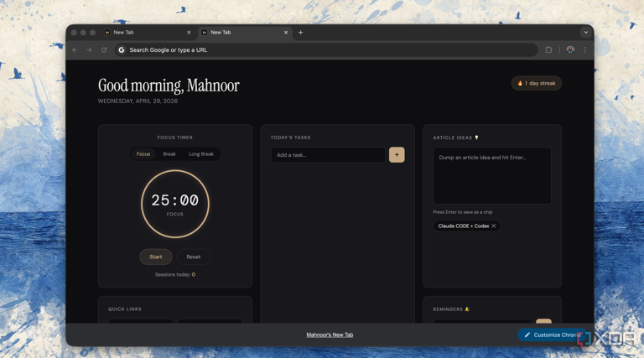This screenshot has height=358, width=644.
Task: Start the focus timer
Action: click(156, 257)
